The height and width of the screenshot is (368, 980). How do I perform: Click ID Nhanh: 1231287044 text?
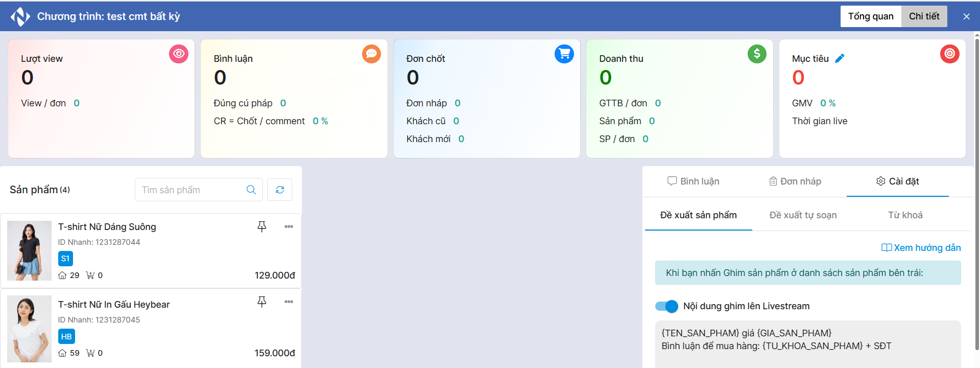(99, 242)
